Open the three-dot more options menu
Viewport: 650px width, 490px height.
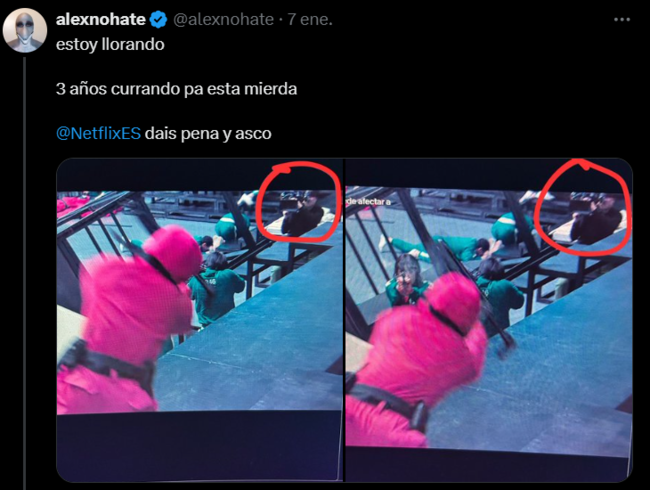click(622, 19)
